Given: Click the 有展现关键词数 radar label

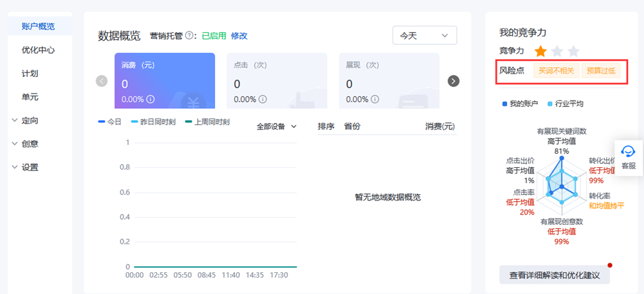Looking at the screenshot, I should coord(561,131).
